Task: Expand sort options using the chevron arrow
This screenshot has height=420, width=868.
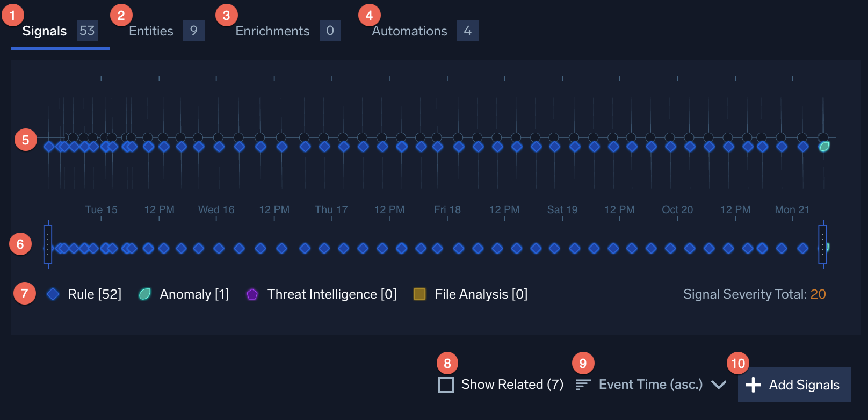Action: click(719, 385)
